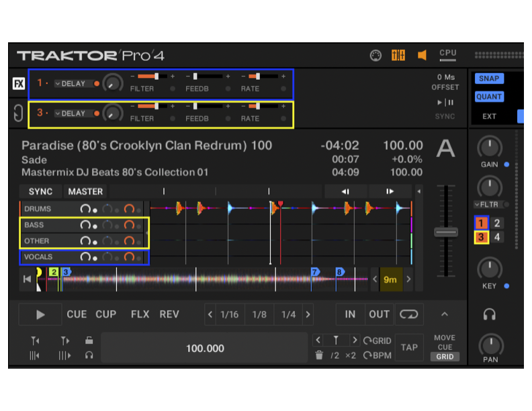Screen dimensions: 532x411
Task: Select the MOVE panel tab
Action: tap(445, 338)
